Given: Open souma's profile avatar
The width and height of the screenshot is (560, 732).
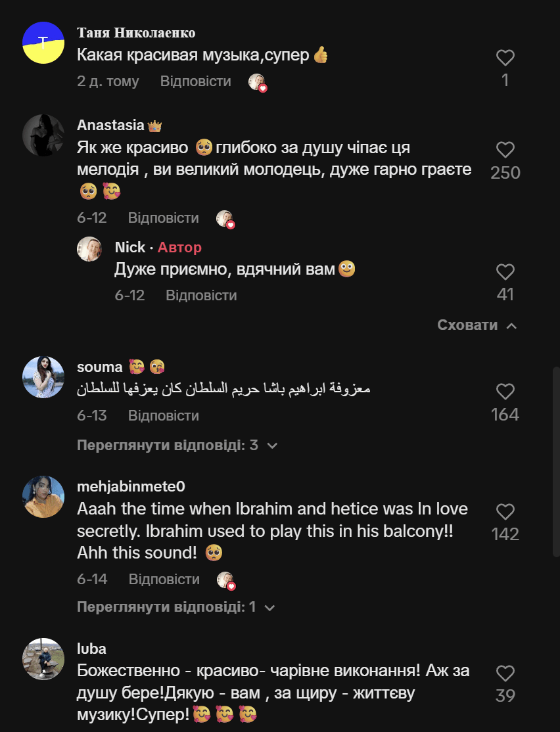Looking at the screenshot, I should (43, 377).
